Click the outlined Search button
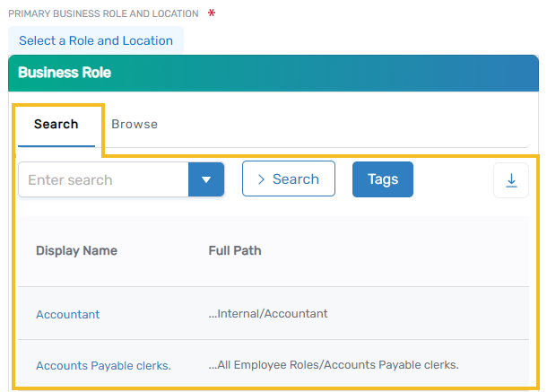The height and width of the screenshot is (392, 547). tap(289, 179)
